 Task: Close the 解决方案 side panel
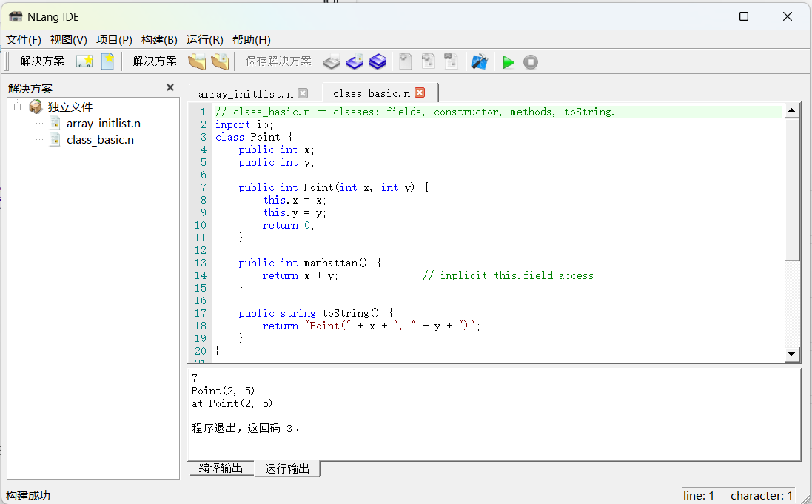tap(170, 87)
